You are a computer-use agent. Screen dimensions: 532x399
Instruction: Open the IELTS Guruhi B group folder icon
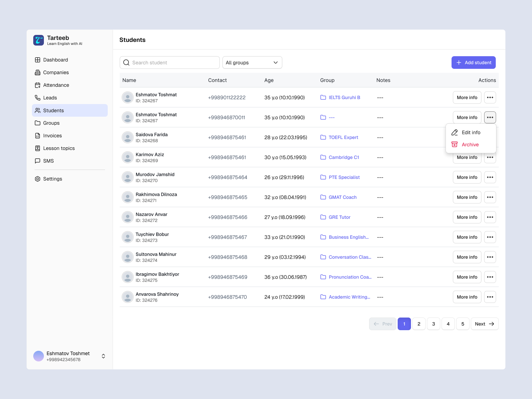coord(323,97)
